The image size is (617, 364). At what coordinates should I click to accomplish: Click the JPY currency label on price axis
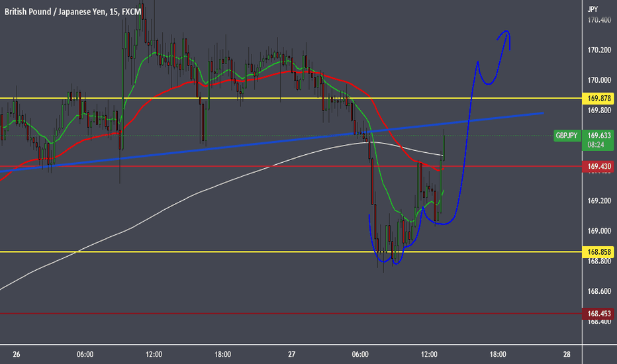(593, 9)
